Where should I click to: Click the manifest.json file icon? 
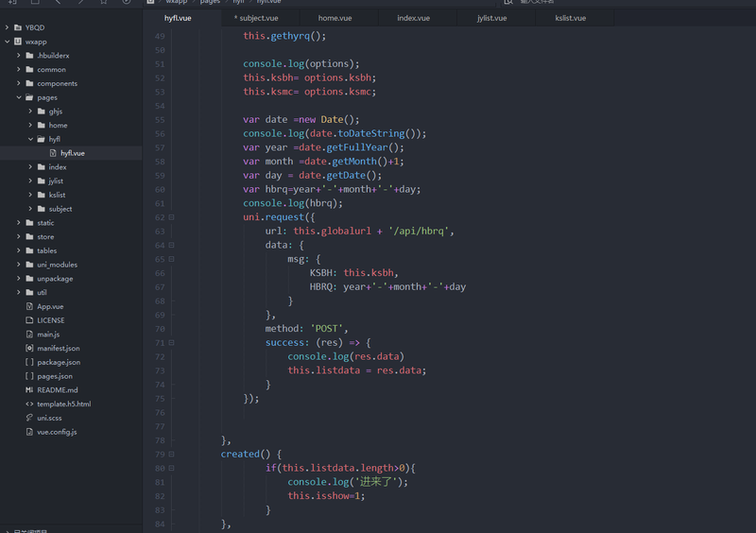(29, 349)
